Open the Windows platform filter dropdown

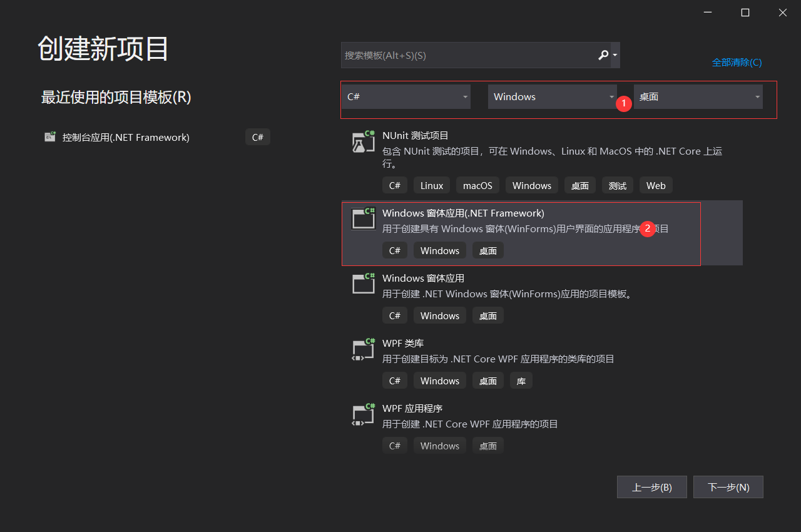click(553, 96)
